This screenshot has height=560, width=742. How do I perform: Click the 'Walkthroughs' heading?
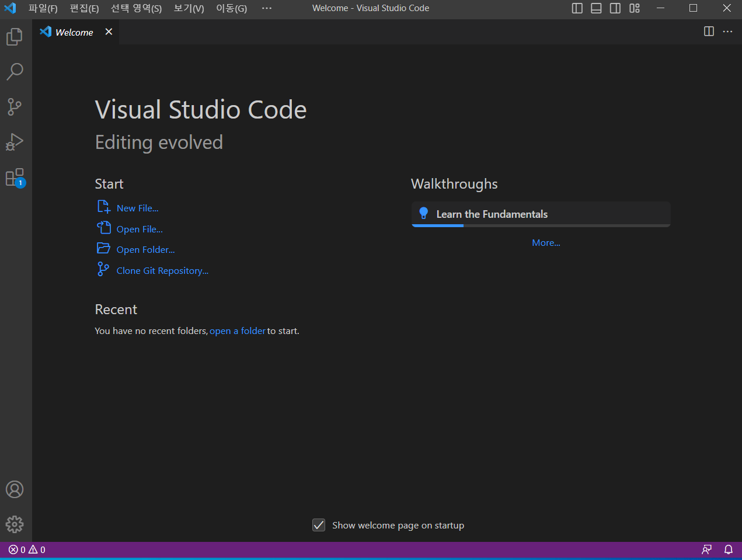coord(454,184)
